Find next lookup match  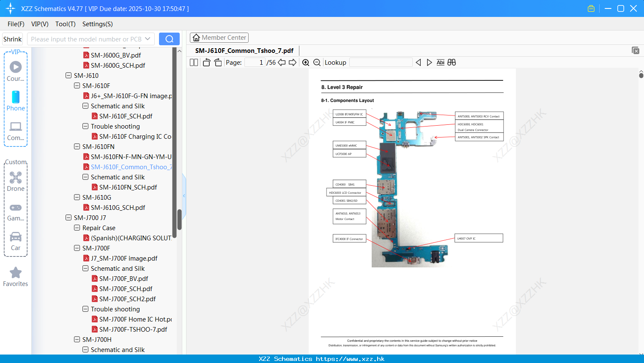coord(429,62)
